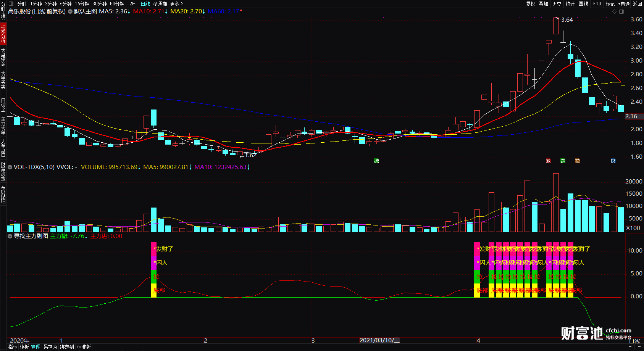Click 另存为 save-as option

point(50,347)
